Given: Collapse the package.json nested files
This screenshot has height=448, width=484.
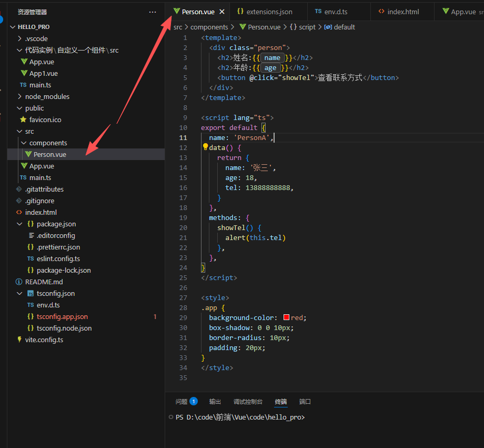Looking at the screenshot, I should point(19,224).
